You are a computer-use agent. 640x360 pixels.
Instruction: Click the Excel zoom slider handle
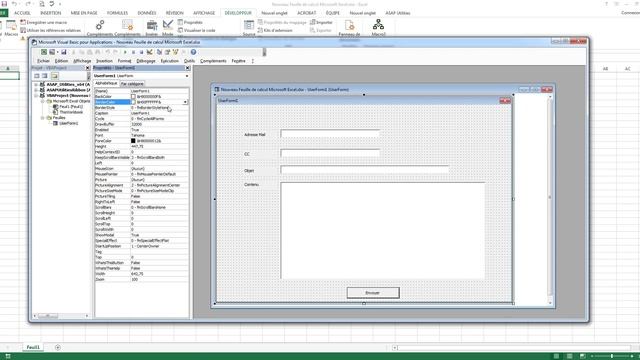click(611, 356)
